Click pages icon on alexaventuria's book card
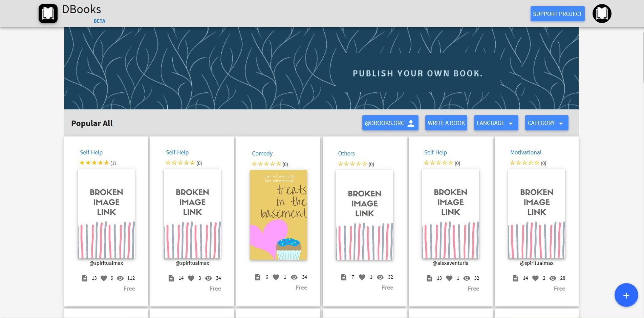This screenshot has height=318, width=644. coord(429,278)
